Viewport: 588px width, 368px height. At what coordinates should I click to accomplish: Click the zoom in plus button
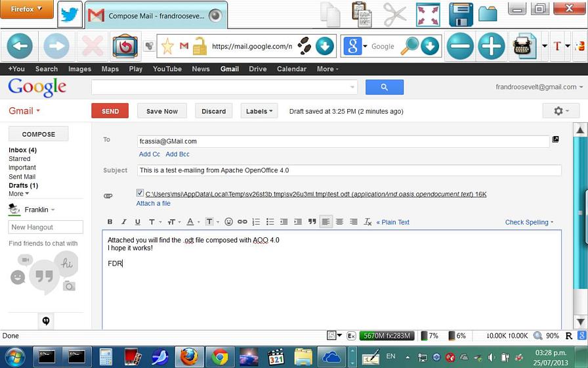(492, 46)
